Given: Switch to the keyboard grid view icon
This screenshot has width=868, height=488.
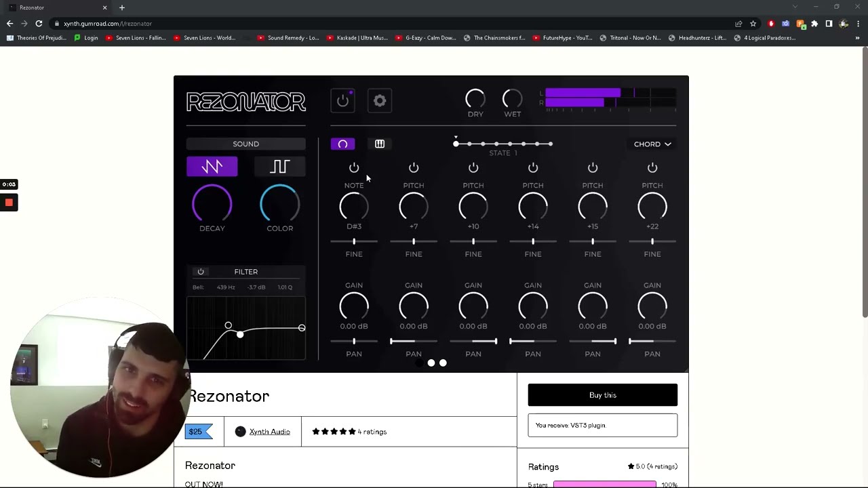Looking at the screenshot, I should tap(380, 144).
